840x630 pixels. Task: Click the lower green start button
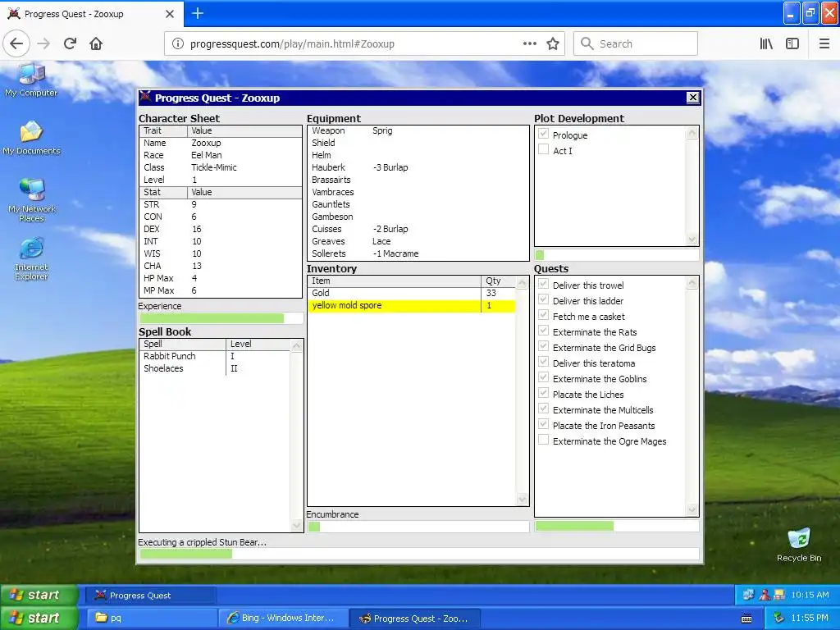tap(39, 619)
